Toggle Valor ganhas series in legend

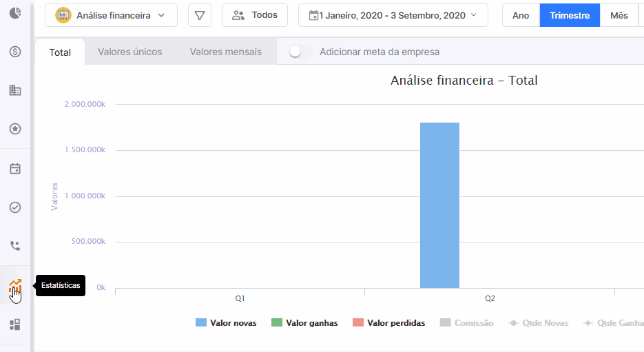point(304,323)
